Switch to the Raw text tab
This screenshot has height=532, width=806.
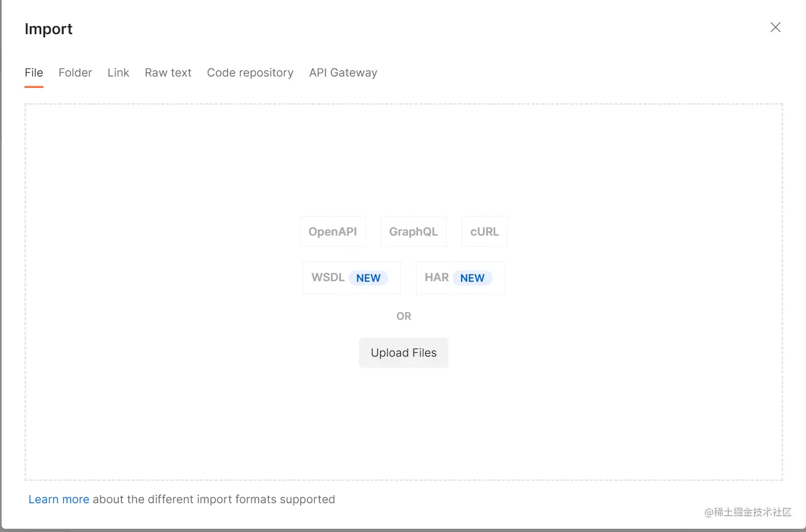(x=168, y=73)
